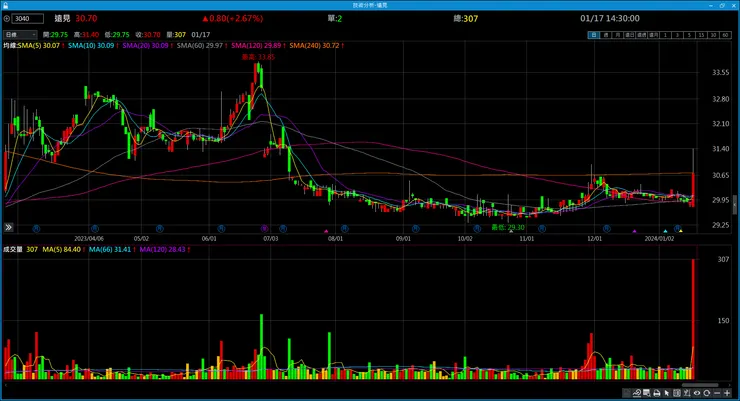Click the SMA(20) 30.09 indicator label

pos(145,45)
